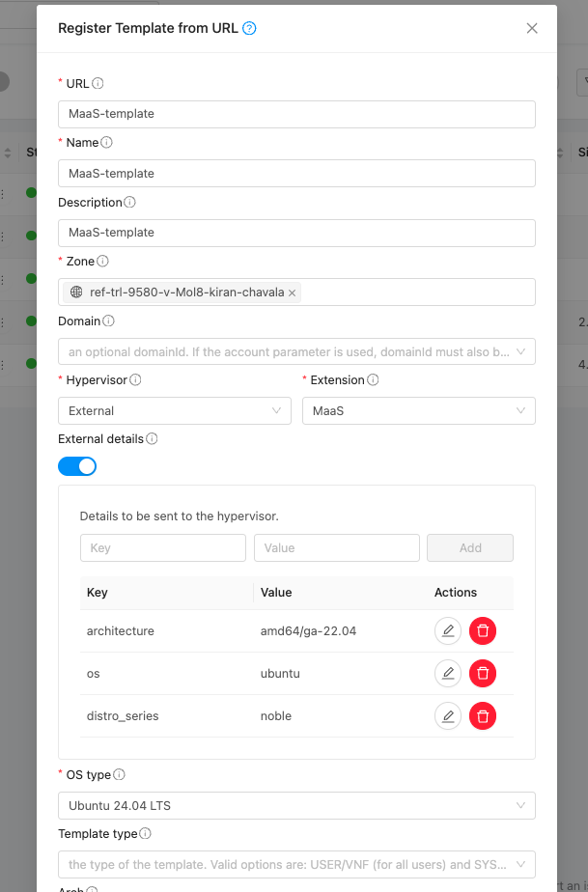Click the Add button for details
Screen dimensions: 588x892
point(470,548)
